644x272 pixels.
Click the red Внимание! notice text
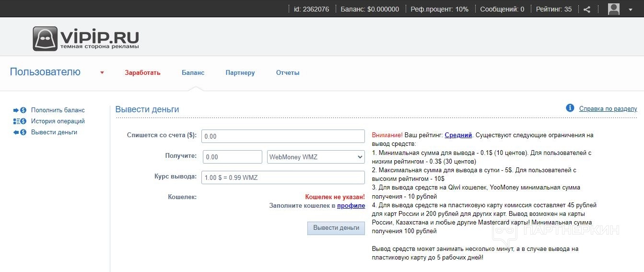(387, 135)
